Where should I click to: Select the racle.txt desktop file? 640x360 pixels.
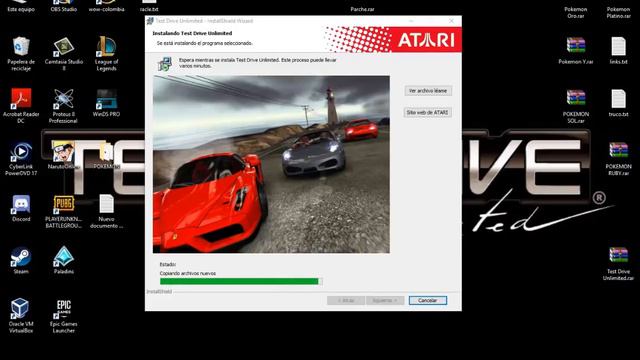pyautogui.click(x=149, y=7)
